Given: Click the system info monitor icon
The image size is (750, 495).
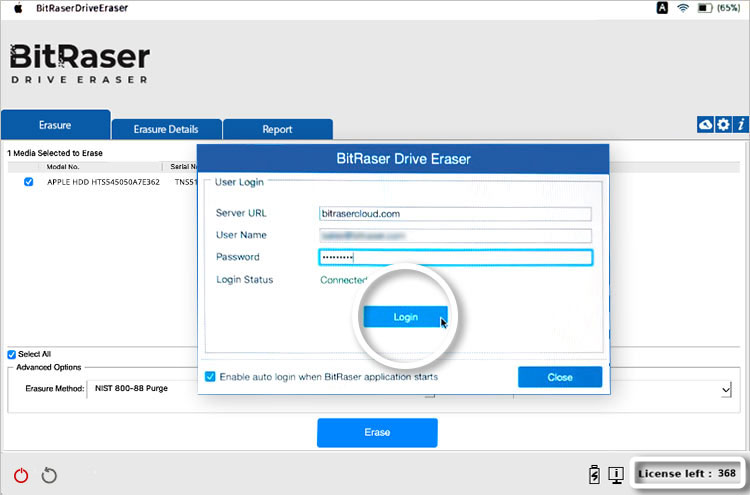Looking at the screenshot, I should (x=616, y=474).
